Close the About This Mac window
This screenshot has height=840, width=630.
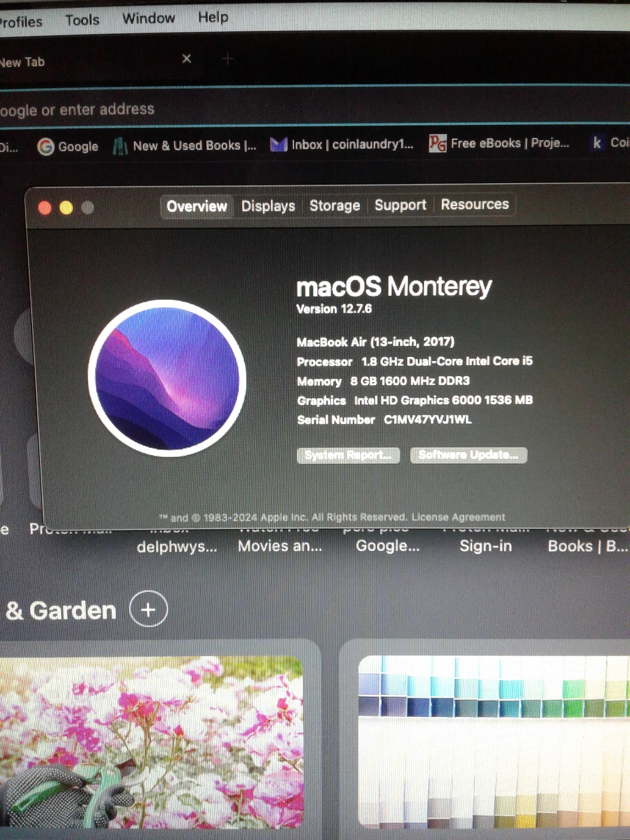[x=45, y=208]
